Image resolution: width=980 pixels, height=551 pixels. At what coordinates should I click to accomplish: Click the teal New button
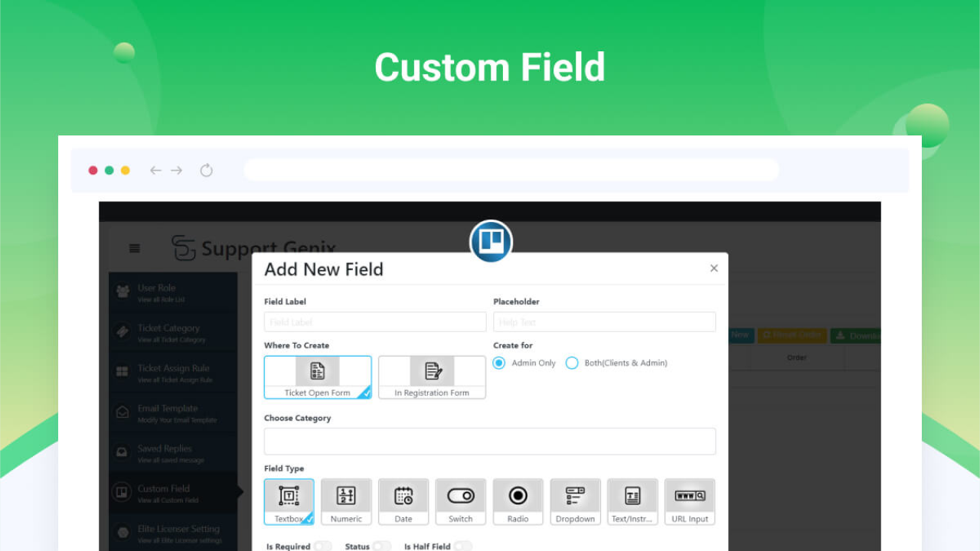(x=740, y=334)
